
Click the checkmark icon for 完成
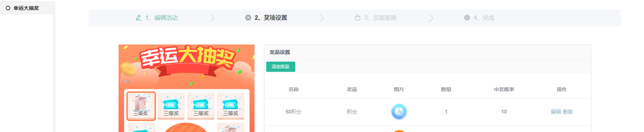pos(467,18)
